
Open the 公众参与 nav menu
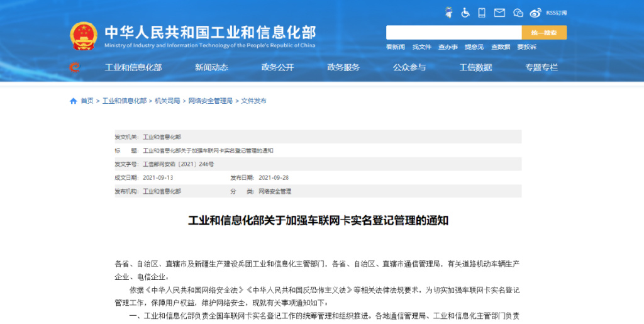point(409,67)
